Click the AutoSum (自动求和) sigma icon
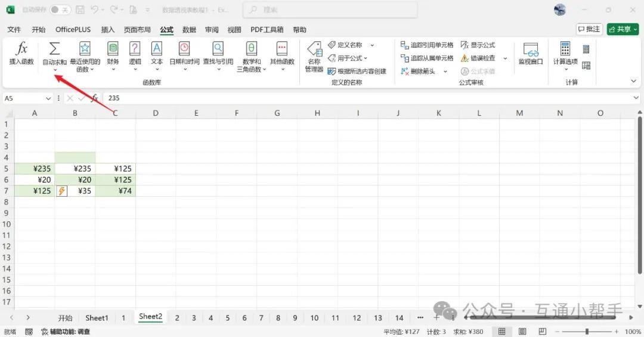The height and width of the screenshot is (337, 644). pos(54,50)
